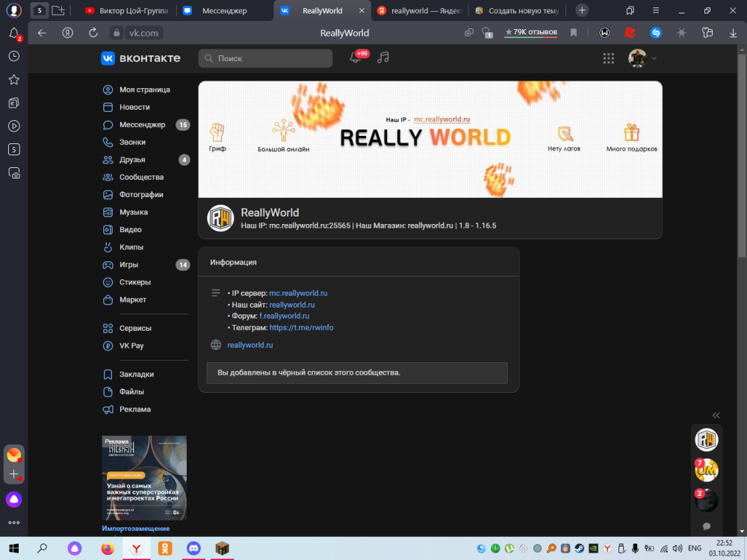
Task: Open Alice assistant in side panel
Action: [13, 499]
